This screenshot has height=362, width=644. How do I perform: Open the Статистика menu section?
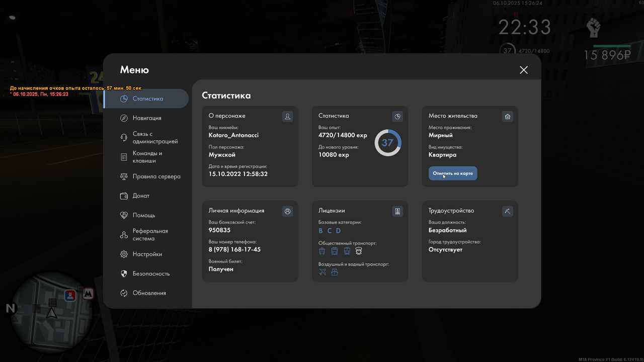click(146, 99)
